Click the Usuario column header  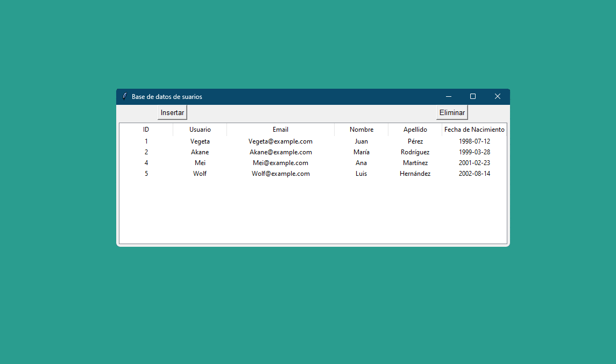pos(200,130)
